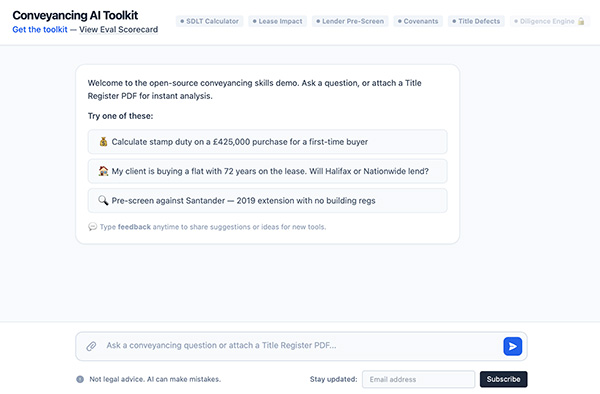Open the Get the toolkit link
This screenshot has height=394, width=600.
pyautogui.click(x=40, y=29)
